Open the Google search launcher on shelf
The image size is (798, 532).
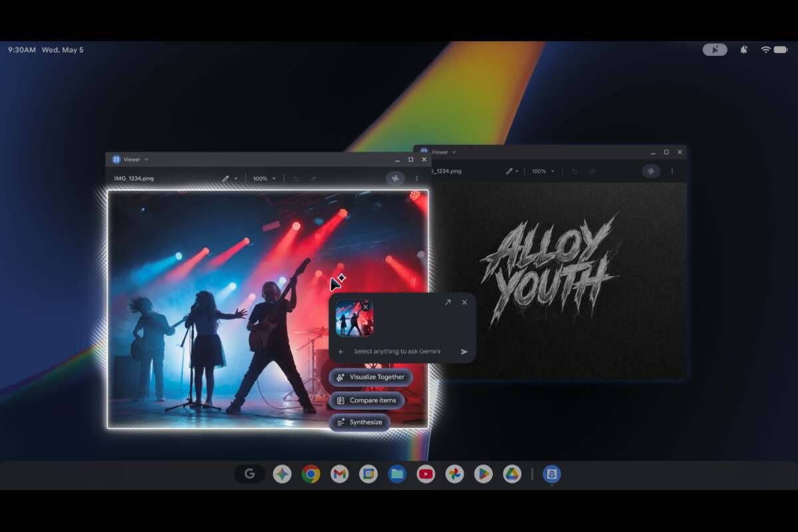249,474
